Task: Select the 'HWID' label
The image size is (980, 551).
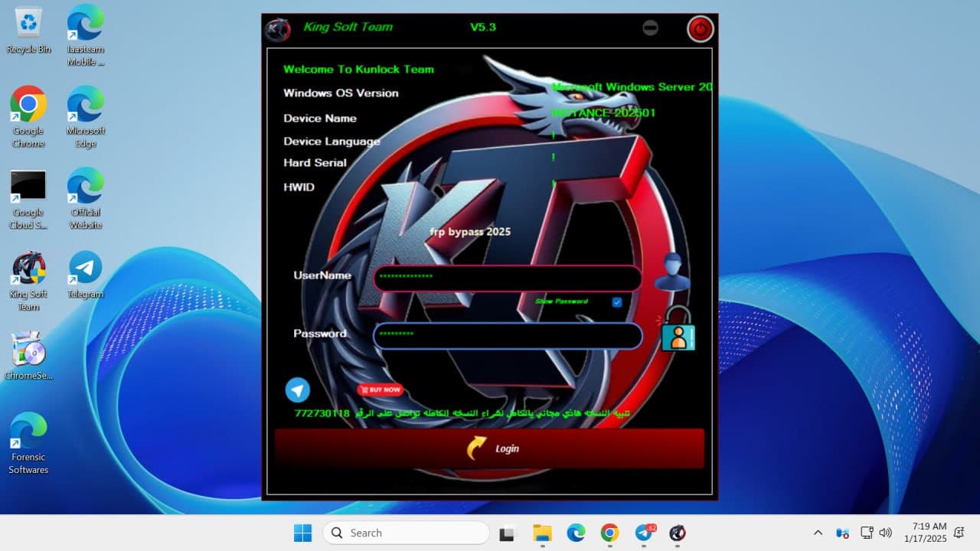Action: tap(299, 187)
